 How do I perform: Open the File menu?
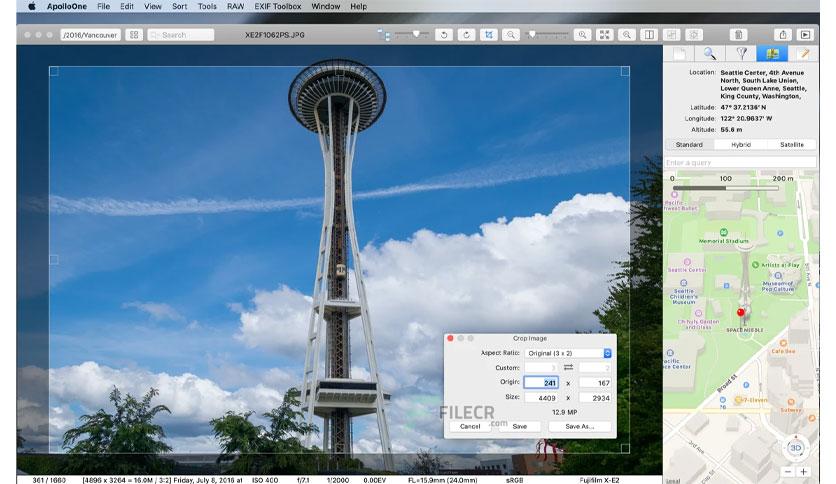(103, 6)
